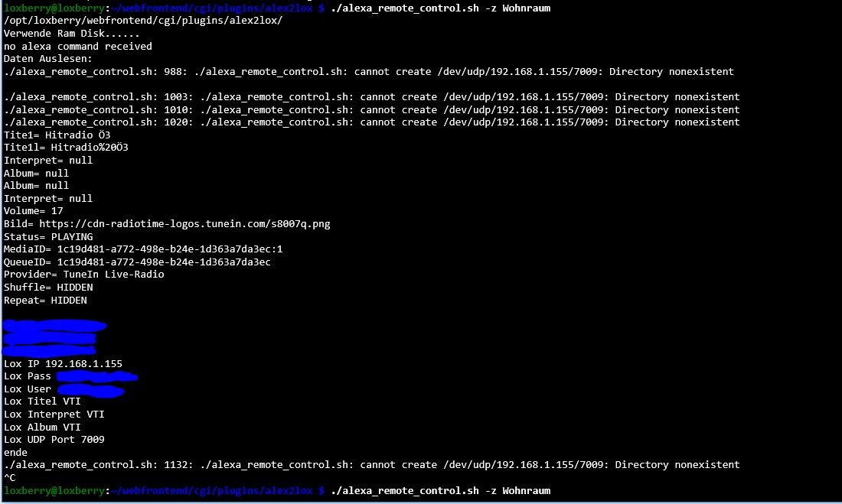Select the 'Provider= TuneIn Live-Radio' line

point(83,275)
